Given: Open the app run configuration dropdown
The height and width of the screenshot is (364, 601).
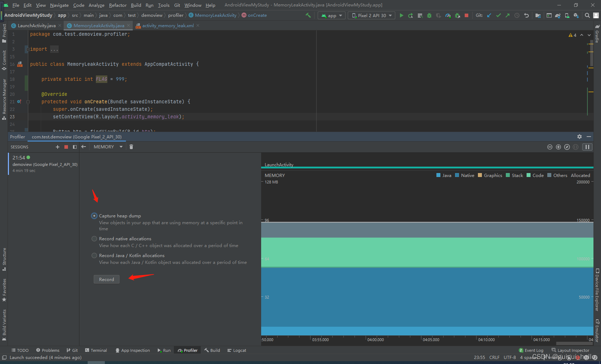Looking at the screenshot, I should point(332,15).
